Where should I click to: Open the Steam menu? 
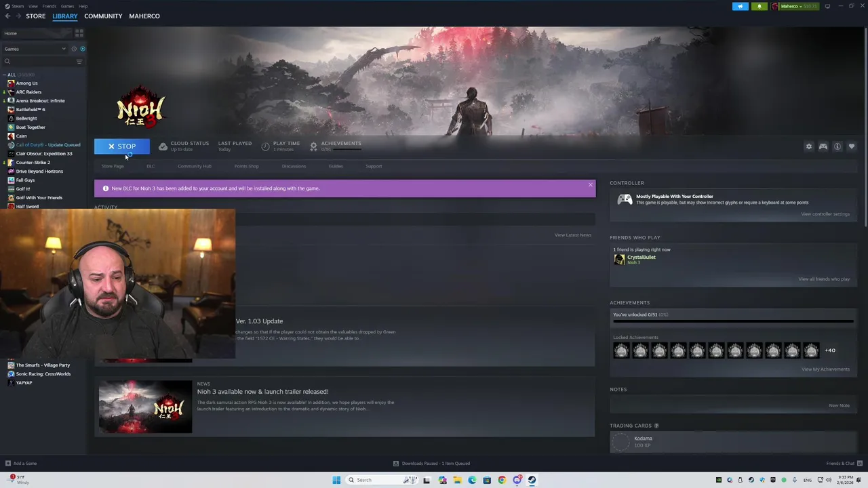coord(15,6)
